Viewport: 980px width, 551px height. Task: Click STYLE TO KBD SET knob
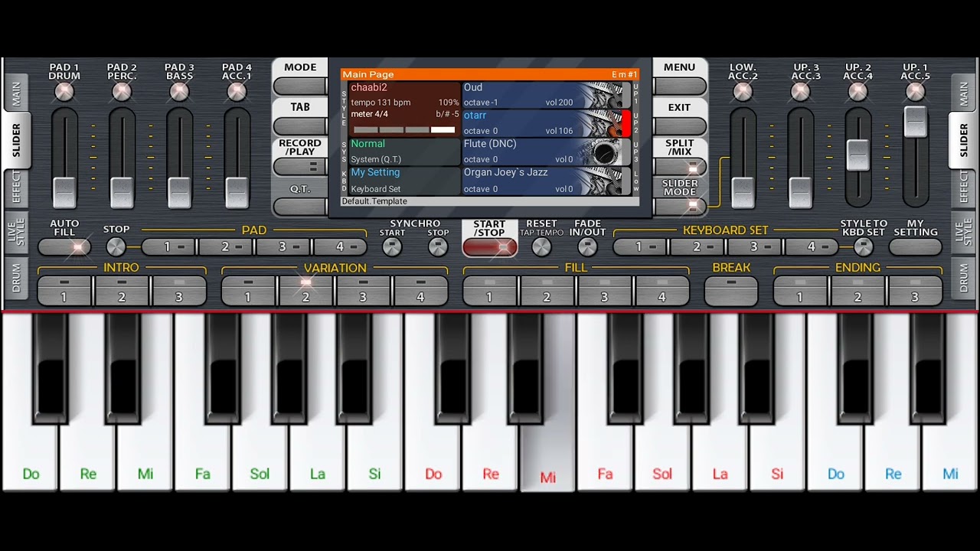coord(864,246)
